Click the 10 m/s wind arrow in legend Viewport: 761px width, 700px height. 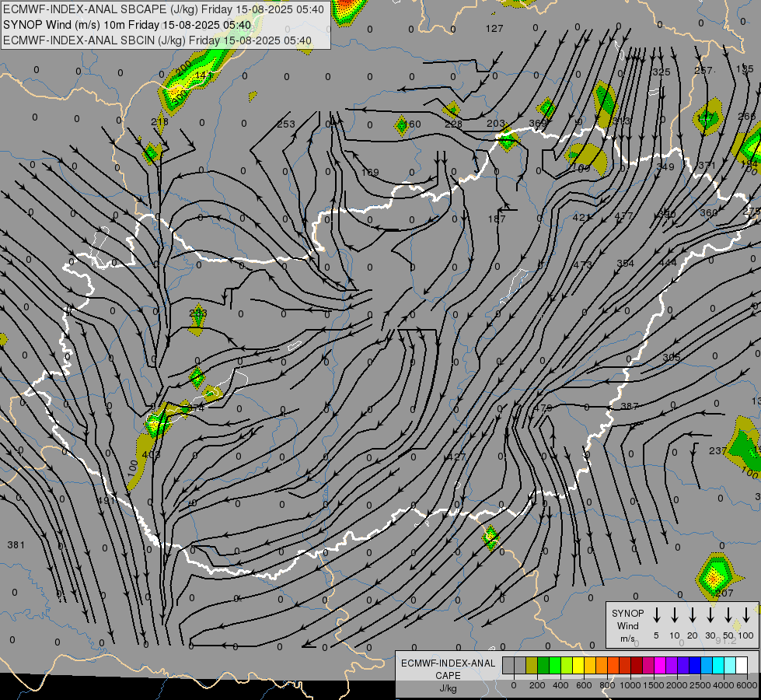(675, 615)
